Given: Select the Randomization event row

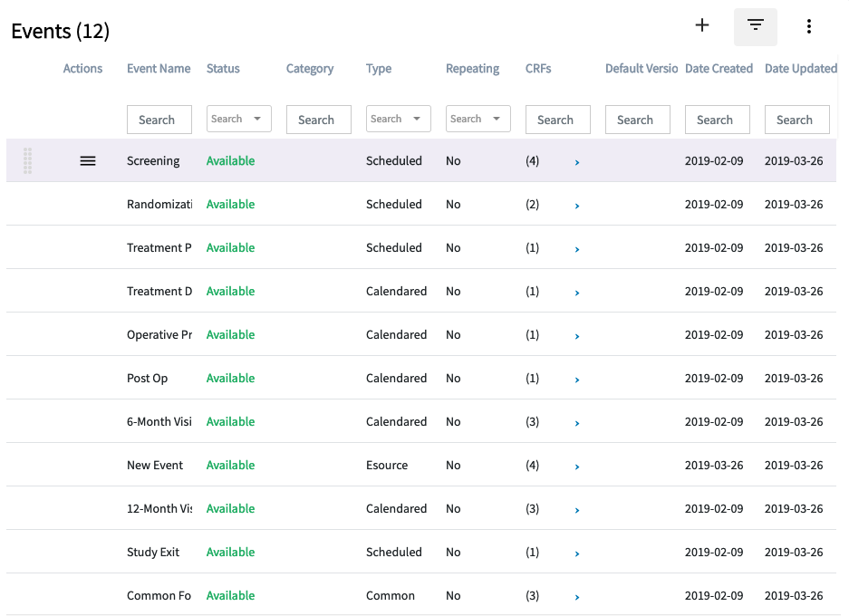Looking at the screenshot, I should coord(159,205).
